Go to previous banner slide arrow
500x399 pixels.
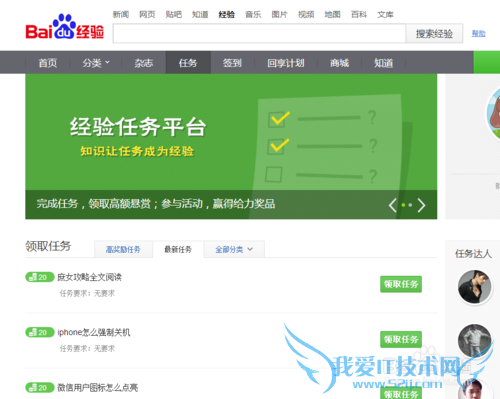393,205
